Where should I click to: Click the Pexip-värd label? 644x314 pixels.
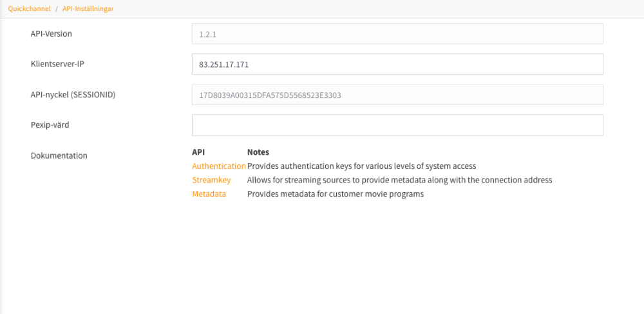coord(50,125)
